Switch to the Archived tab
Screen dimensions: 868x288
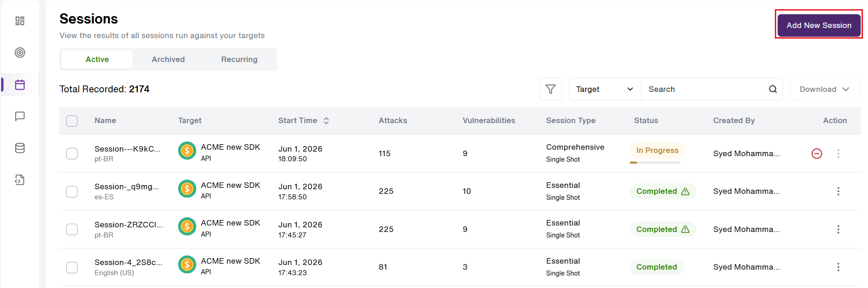(x=168, y=59)
